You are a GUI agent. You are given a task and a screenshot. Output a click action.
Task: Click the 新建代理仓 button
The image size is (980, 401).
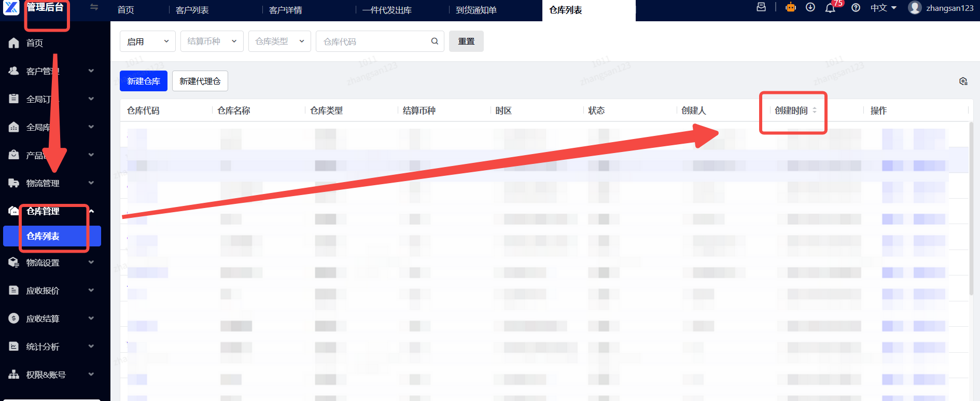click(200, 81)
